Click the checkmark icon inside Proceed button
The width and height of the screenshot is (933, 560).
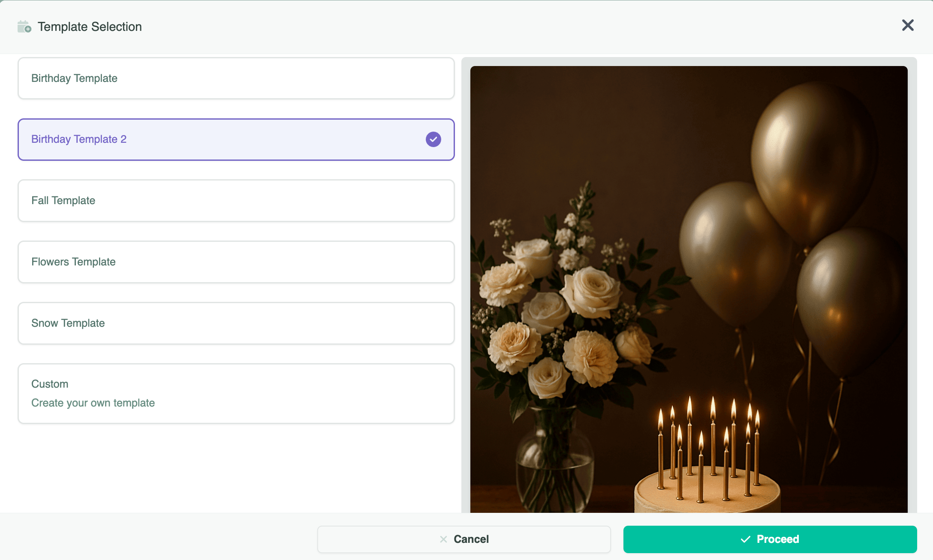click(x=745, y=539)
